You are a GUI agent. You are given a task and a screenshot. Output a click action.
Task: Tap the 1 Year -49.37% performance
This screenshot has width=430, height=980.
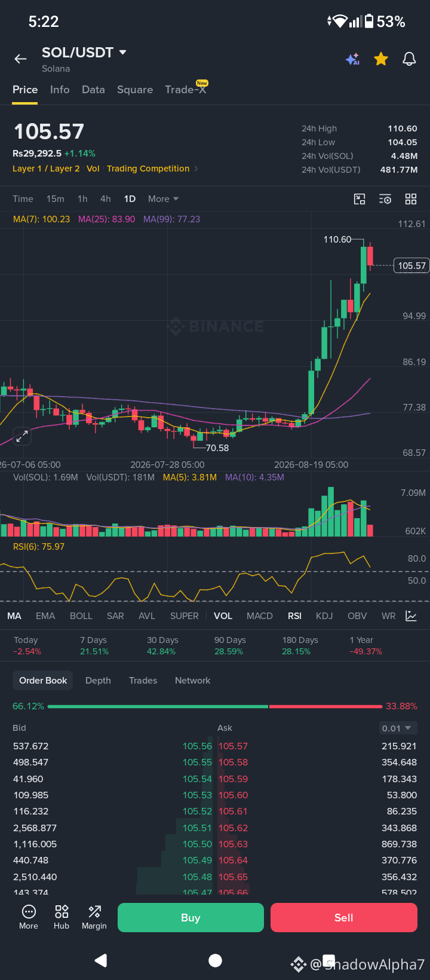coord(365,645)
